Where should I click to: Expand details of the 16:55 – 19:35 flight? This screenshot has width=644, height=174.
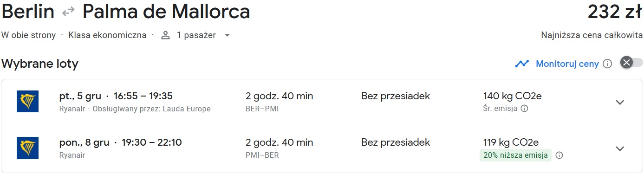click(x=620, y=102)
